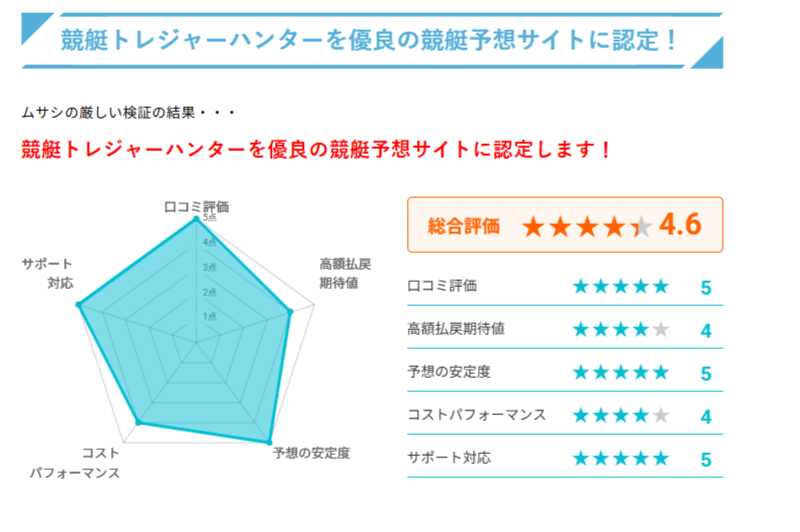The height and width of the screenshot is (532, 800).
Task: Click the gray fifth star in コストパフォーマンス row
Action: click(661, 415)
